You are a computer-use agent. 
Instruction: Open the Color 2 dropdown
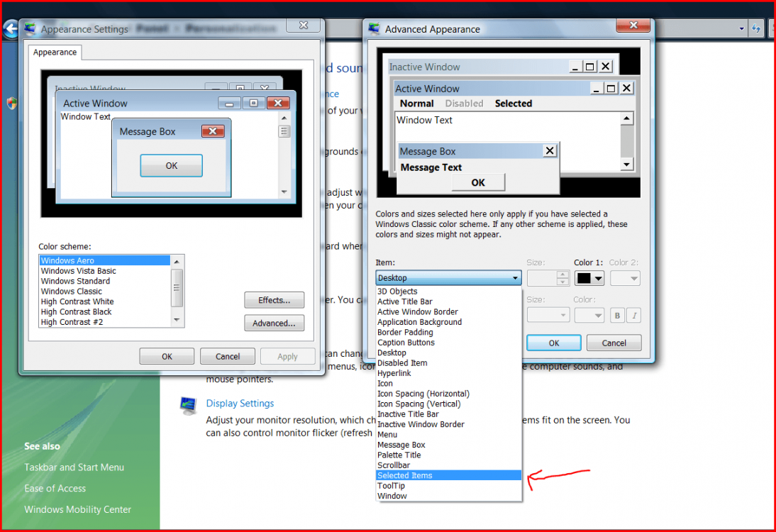pos(625,278)
